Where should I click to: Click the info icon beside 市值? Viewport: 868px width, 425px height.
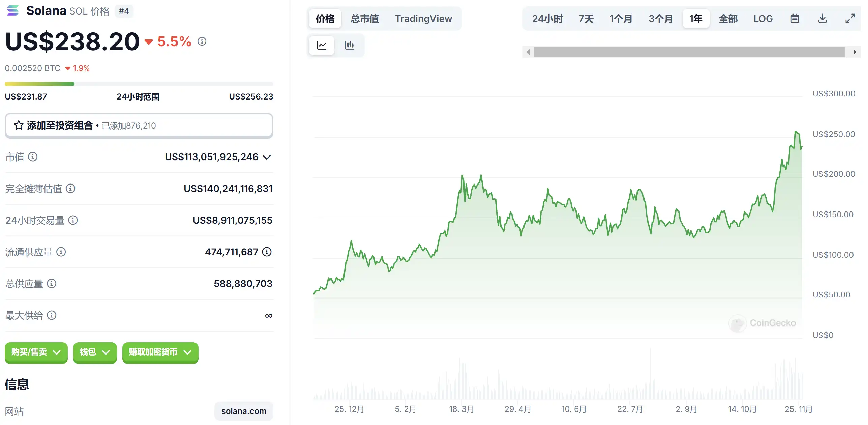(33, 157)
